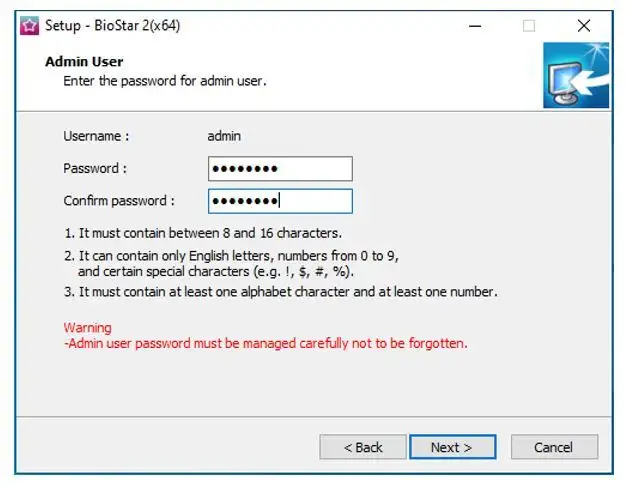The height and width of the screenshot is (491, 629).
Task: Click the 'Setup - BioStar 2(x64)' title text
Action: coord(113,26)
